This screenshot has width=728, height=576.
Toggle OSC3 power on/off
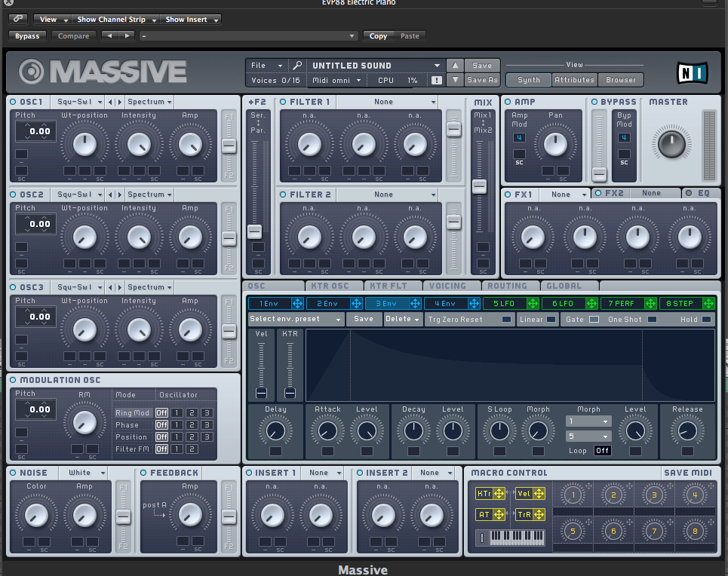click(x=13, y=287)
